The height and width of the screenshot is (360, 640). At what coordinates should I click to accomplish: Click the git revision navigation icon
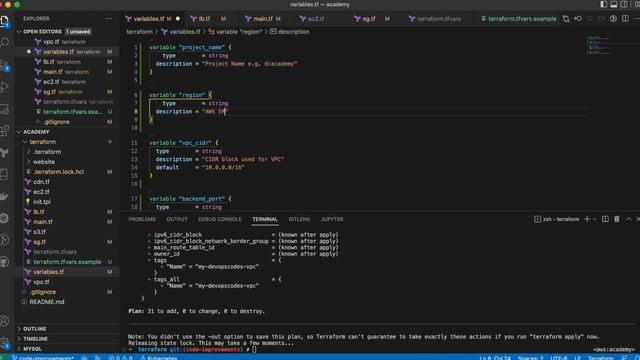pos(578,19)
